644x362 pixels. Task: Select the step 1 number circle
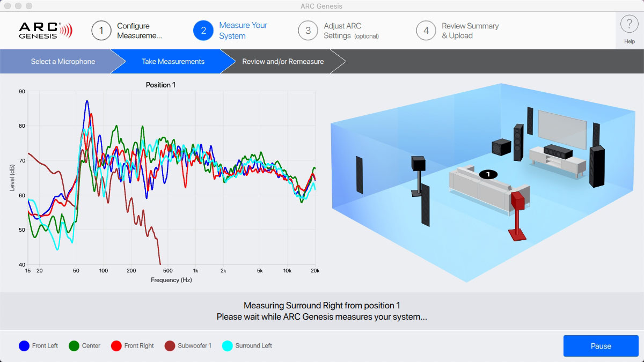click(101, 31)
